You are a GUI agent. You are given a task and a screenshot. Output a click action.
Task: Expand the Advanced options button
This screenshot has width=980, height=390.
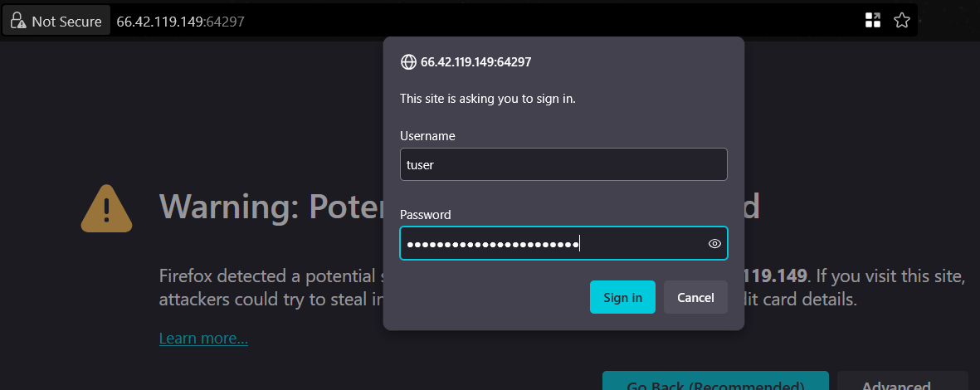pyautogui.click(x=901, y=383)
